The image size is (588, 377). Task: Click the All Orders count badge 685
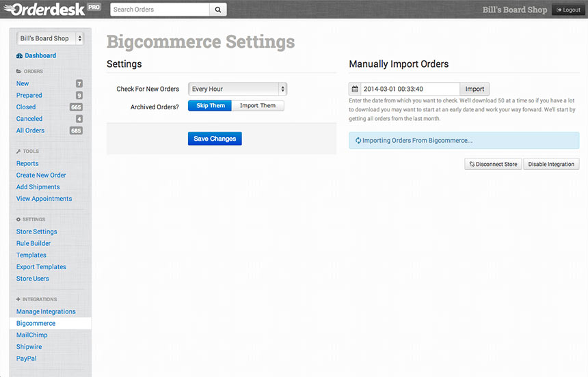point(76,130)
